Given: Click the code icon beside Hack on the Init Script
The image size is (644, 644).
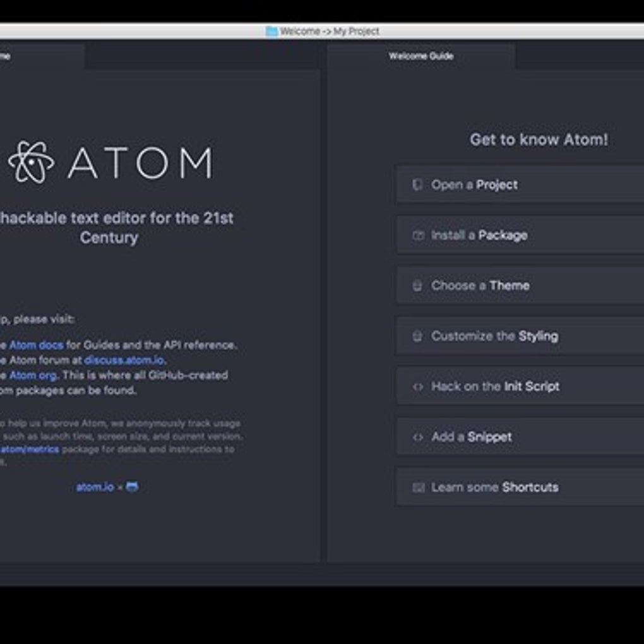Looking at the screenshot, I should click(x=418, y=386).
